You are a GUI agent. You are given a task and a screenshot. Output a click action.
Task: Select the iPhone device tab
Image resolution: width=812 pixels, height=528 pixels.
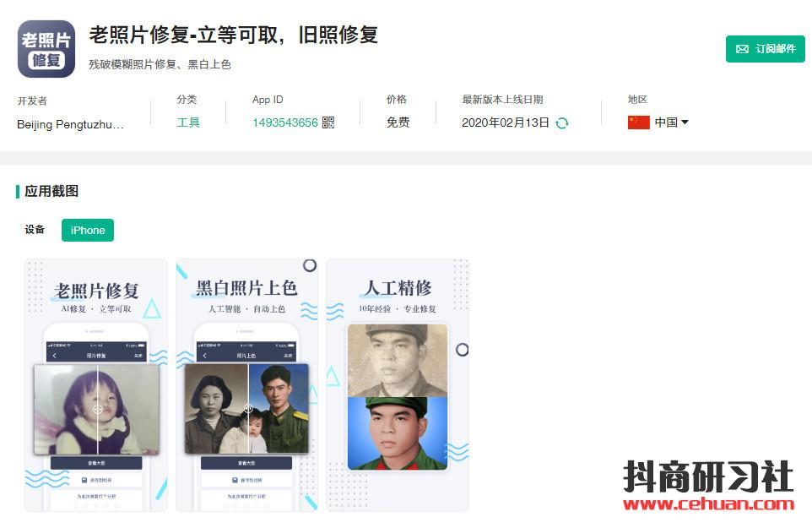[x=88, y=230]
